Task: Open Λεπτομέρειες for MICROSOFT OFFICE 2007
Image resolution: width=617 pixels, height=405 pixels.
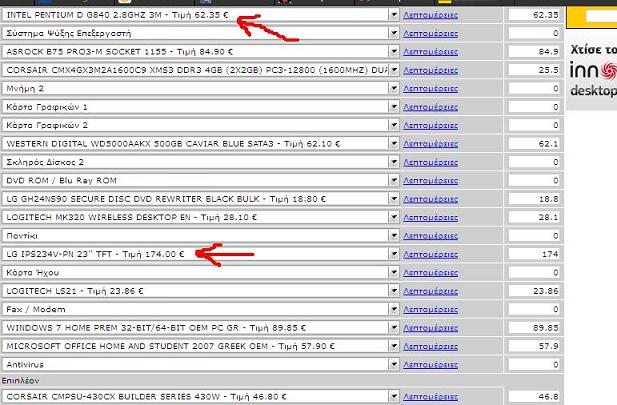Action: [430, 346]
